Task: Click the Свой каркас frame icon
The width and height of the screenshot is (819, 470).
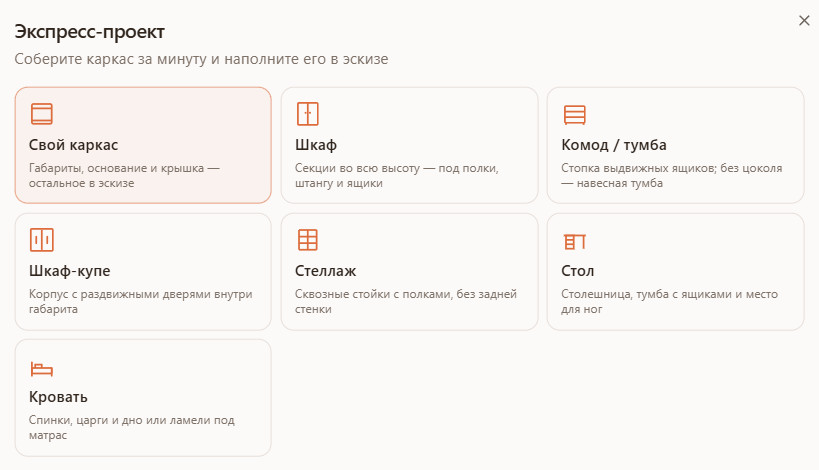Action: 42,114
